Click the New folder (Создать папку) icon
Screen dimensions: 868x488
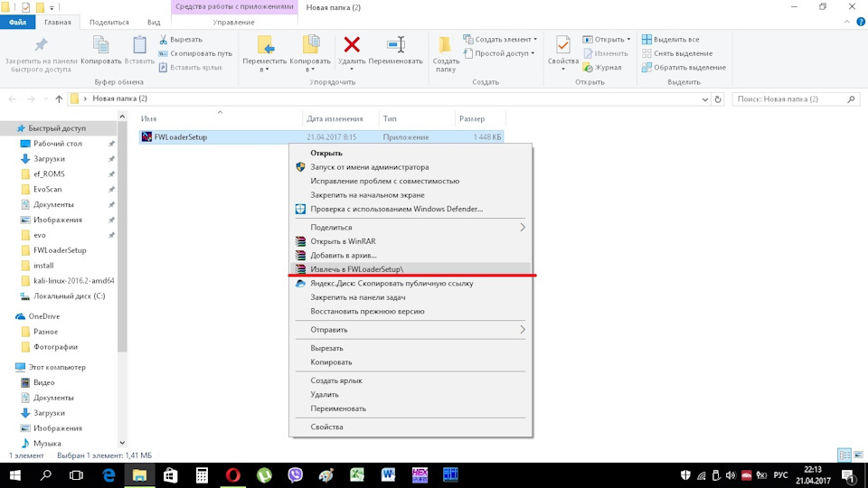pyautogui.click(x=446, y=46)
